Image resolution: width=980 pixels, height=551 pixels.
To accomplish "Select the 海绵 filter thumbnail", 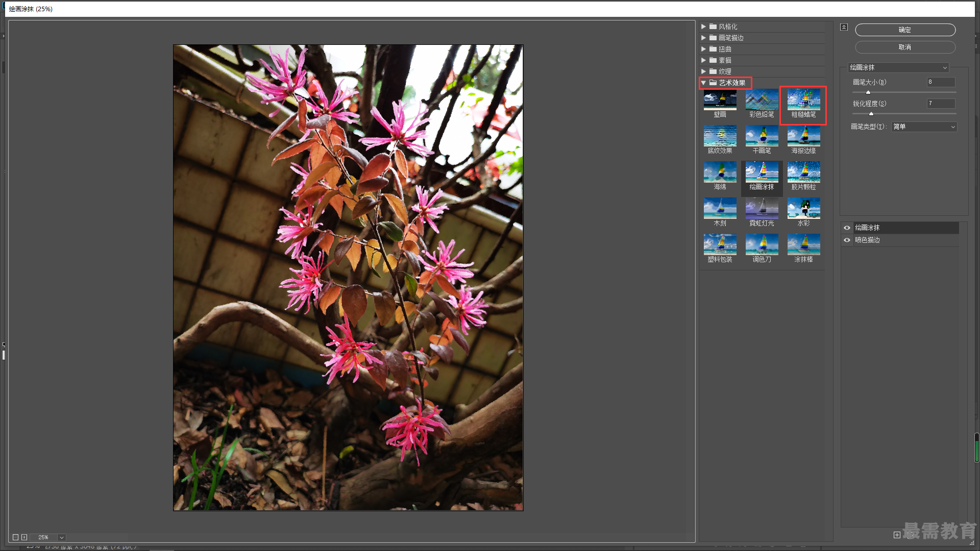I will click(720, 172).
